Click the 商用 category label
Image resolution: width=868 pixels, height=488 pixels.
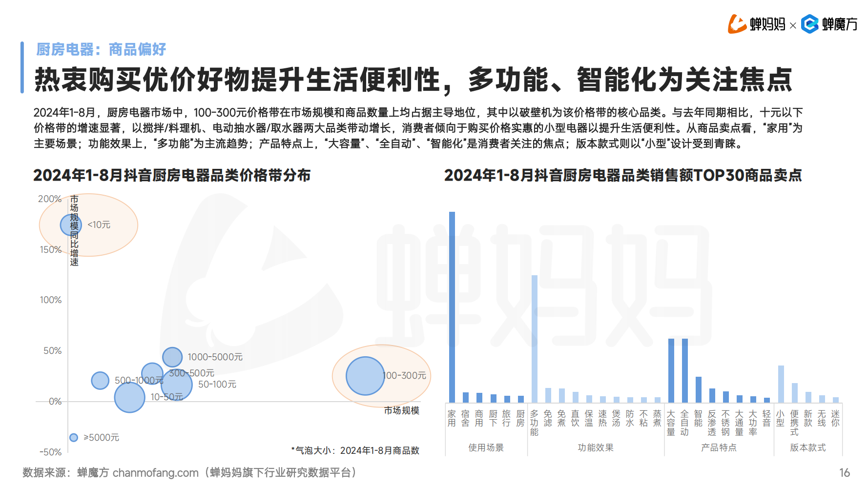click(479, 419)
